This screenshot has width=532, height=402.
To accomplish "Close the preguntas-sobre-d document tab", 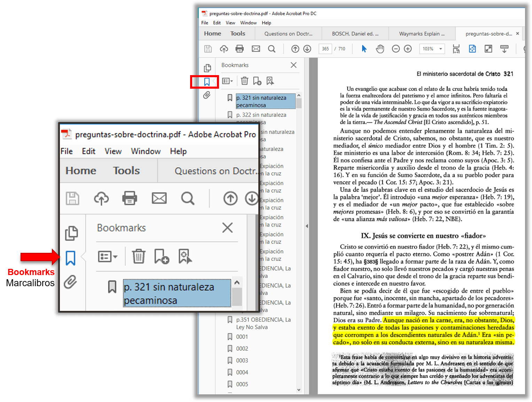I will click(x=517, y=34).
